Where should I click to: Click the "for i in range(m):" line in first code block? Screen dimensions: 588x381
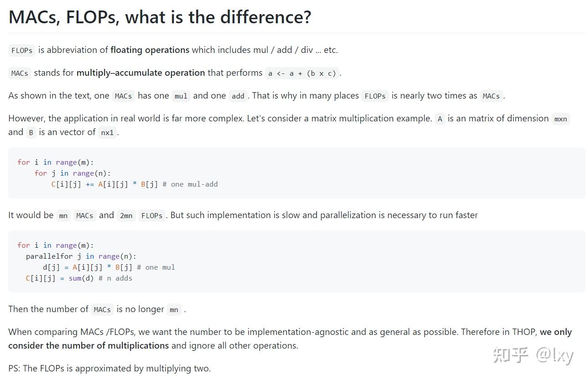pyautogui.click(x=55, y=162)
